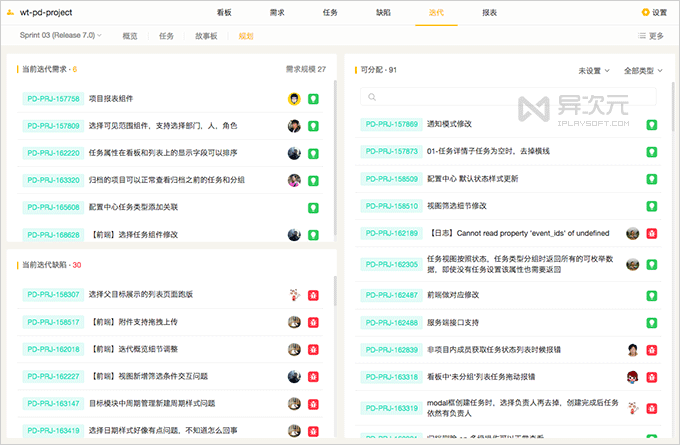
Task: Click the red bug icon on PD-PRJ-162018 row
Action: pyautogui.click(x=313, y=350)
